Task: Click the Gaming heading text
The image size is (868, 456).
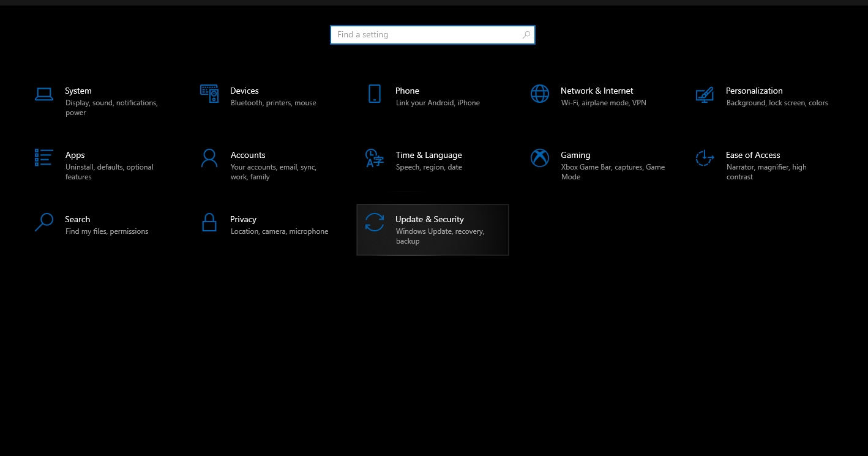Action: pos(575,155)
